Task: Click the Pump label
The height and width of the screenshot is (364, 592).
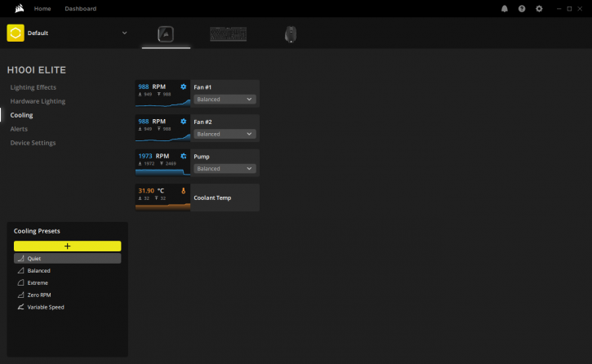Action: tap(202, 157)
